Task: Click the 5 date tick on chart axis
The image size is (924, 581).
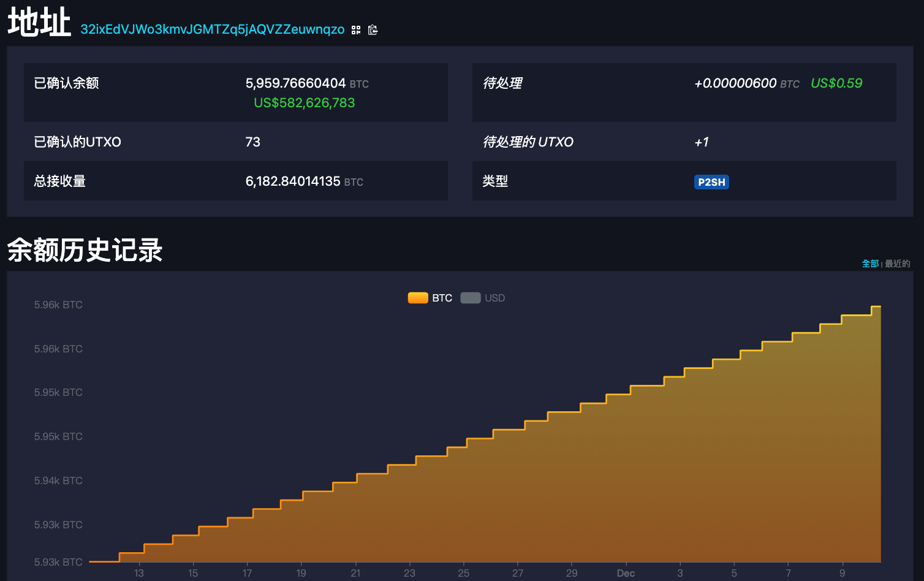Action: point(734,573)
